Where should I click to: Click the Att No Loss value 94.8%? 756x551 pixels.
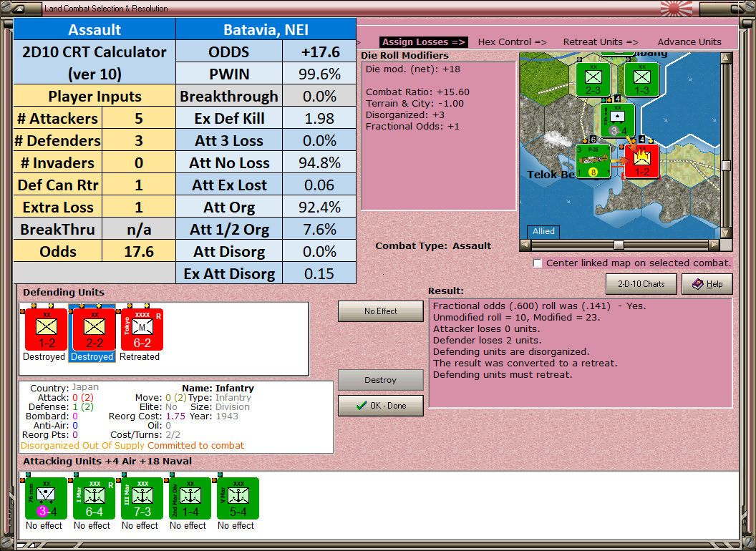click(319, 163)
